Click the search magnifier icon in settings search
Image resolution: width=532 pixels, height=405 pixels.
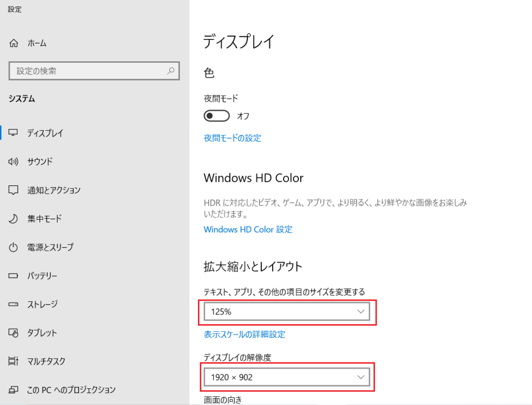(x=170, y=71)
